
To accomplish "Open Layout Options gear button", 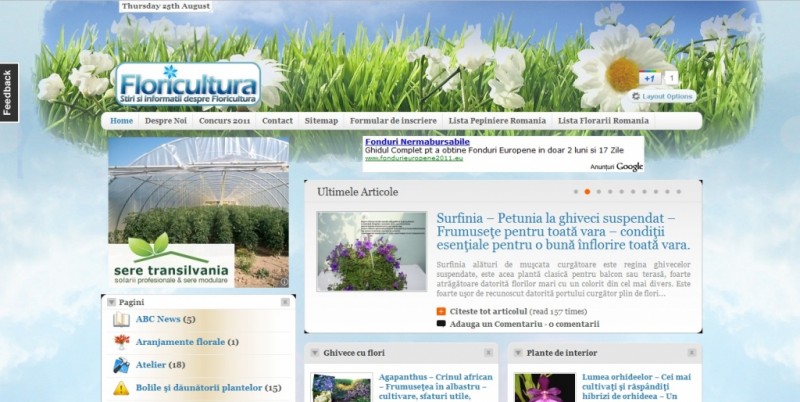I will coord(662,96).
